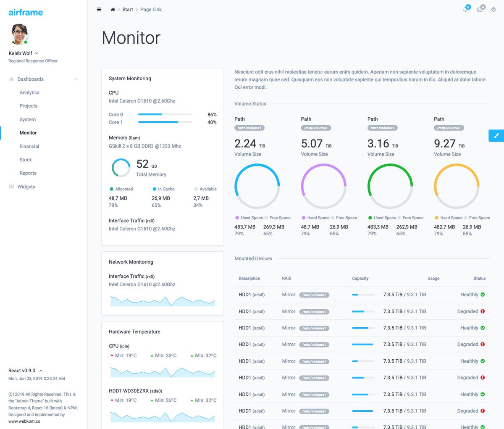The image size is (504, 429).
Task: Click the airframe logo
Action: (26, 12)
